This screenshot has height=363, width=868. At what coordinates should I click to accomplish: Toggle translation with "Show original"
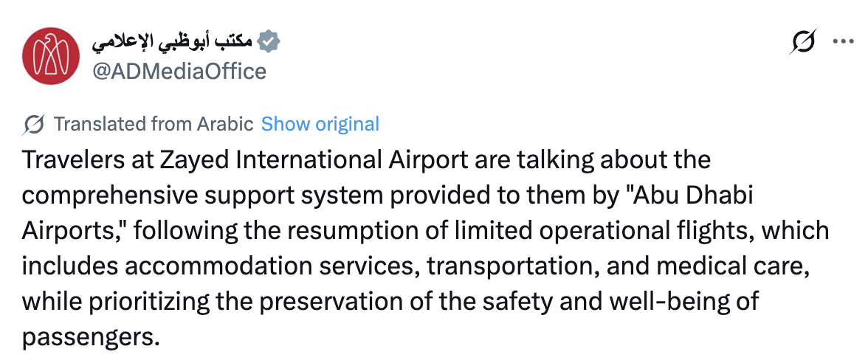tap(320, 124)
